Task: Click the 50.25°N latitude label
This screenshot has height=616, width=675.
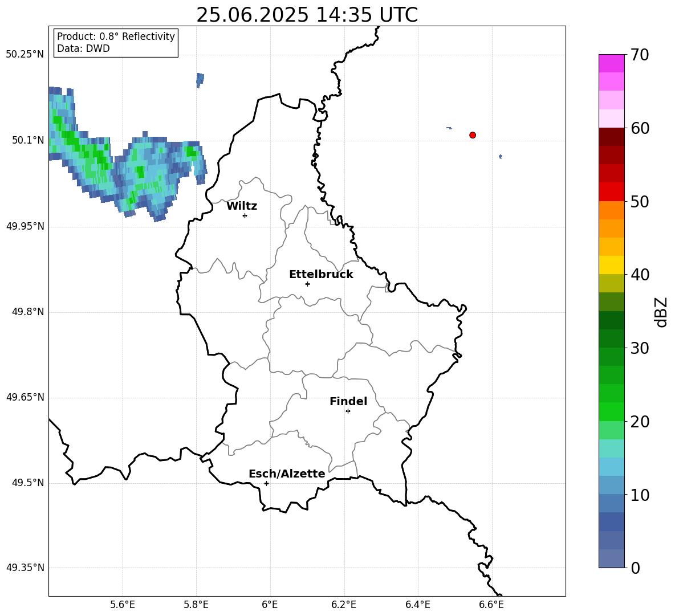Action: (25, 55)
